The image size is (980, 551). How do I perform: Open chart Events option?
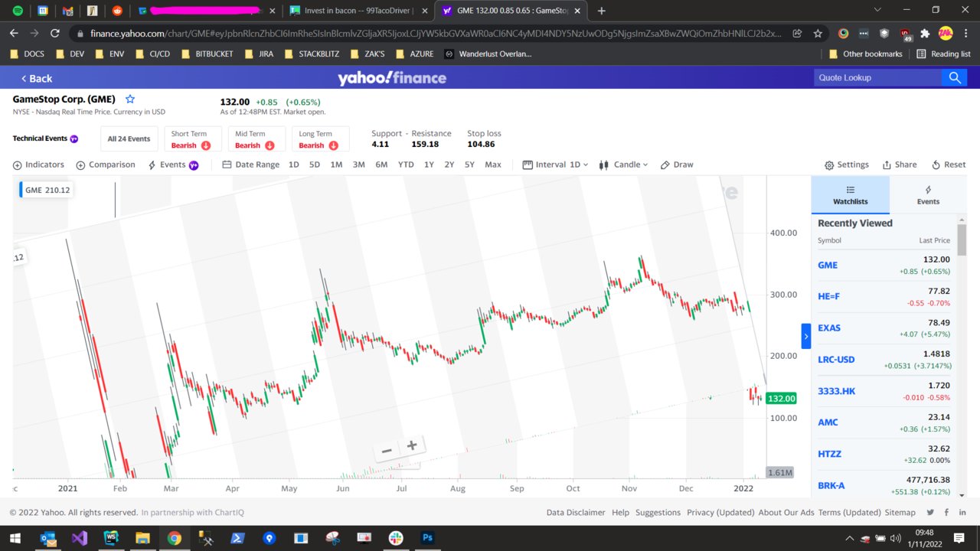(173, 165)
